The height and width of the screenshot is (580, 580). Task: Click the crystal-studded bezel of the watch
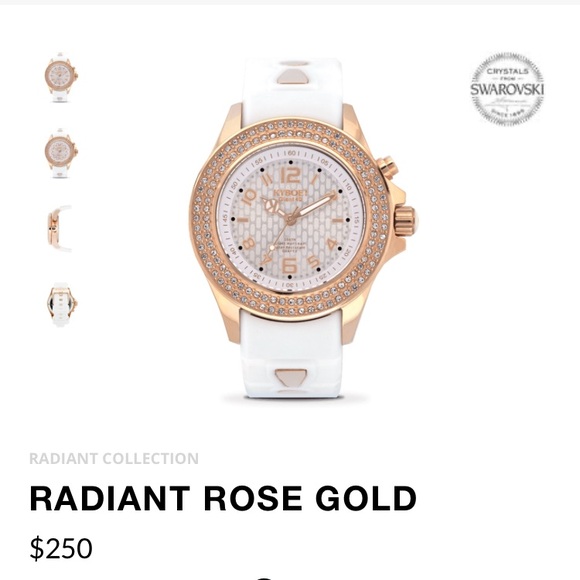click(290, 219)
